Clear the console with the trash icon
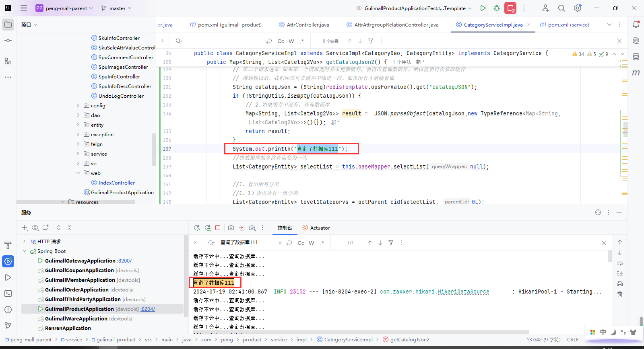The height and width of the screenshot is (349, 644). tap(620, 294)
